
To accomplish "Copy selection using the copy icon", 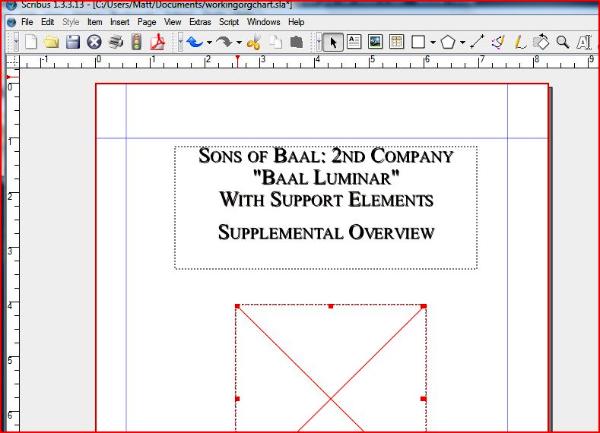I will (x=275, y=42).
